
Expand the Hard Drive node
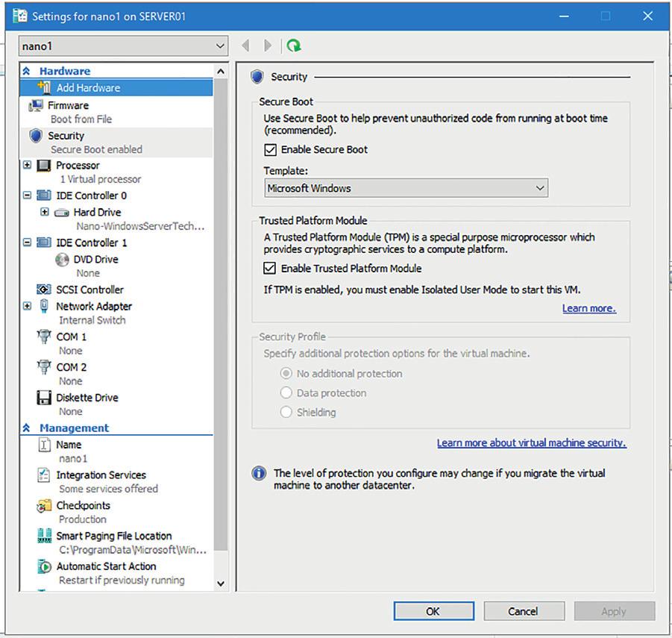point(45,212)
